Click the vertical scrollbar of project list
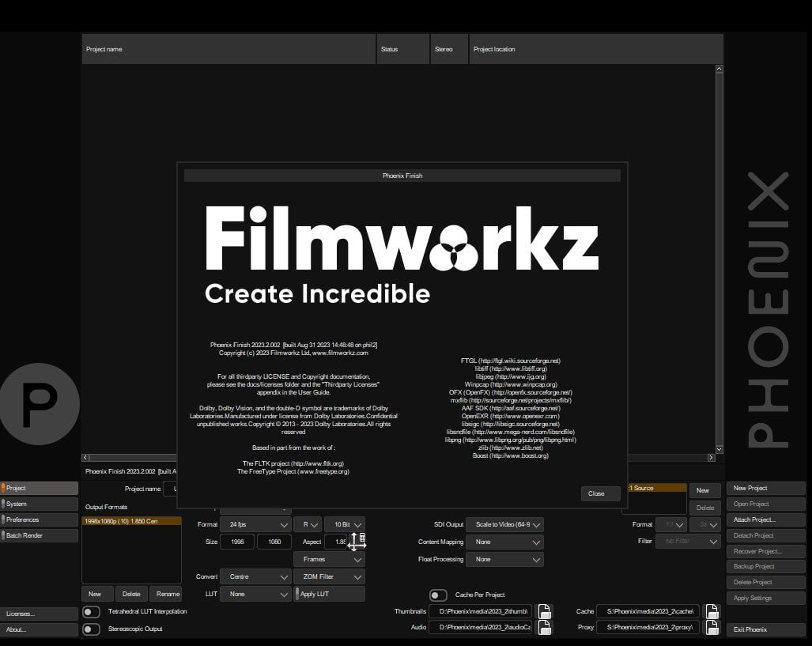This screenshot has height=646, width=812. (x=719, y=259)
